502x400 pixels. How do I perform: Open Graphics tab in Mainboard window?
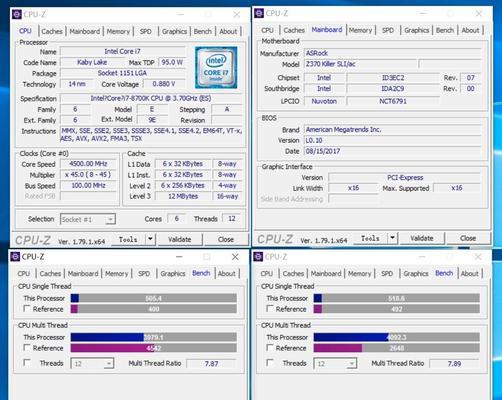point(417,30)
